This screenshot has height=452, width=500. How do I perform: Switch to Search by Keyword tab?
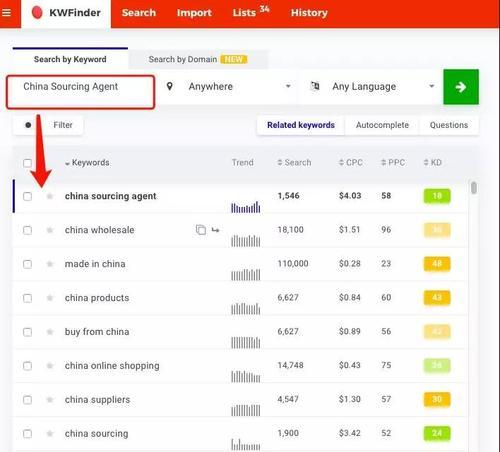click(x=70, y=59)
